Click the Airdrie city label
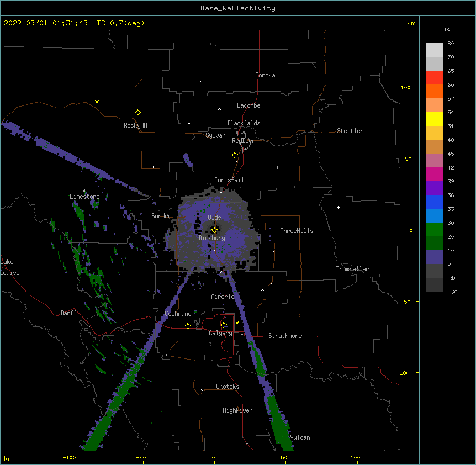Screen dimensions: 476x465 click(223, 297)
